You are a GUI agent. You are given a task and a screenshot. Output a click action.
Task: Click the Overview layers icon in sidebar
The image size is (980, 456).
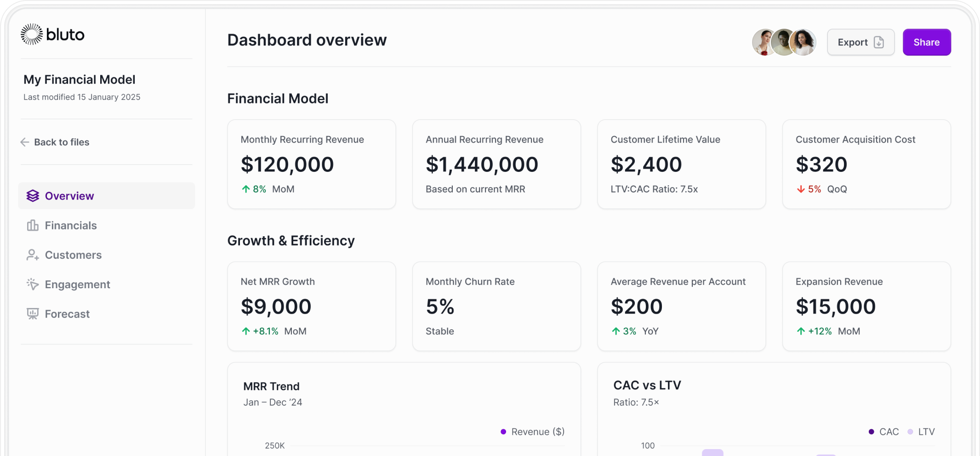[33, 196]
